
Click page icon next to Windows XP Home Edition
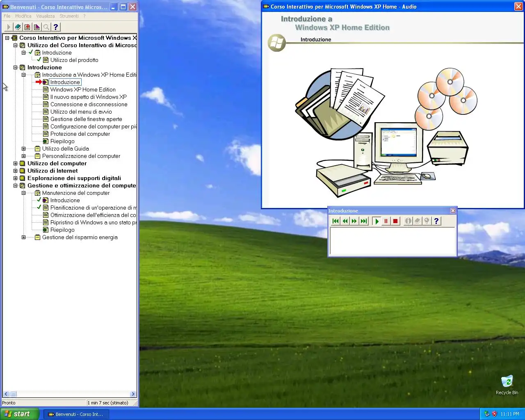click(46, 89)
